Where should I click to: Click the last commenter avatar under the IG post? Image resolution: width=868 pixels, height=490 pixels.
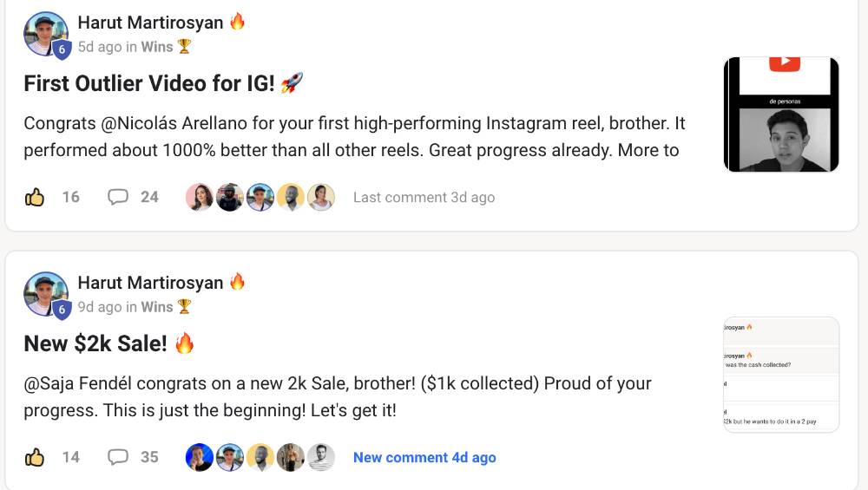point(320,197)
